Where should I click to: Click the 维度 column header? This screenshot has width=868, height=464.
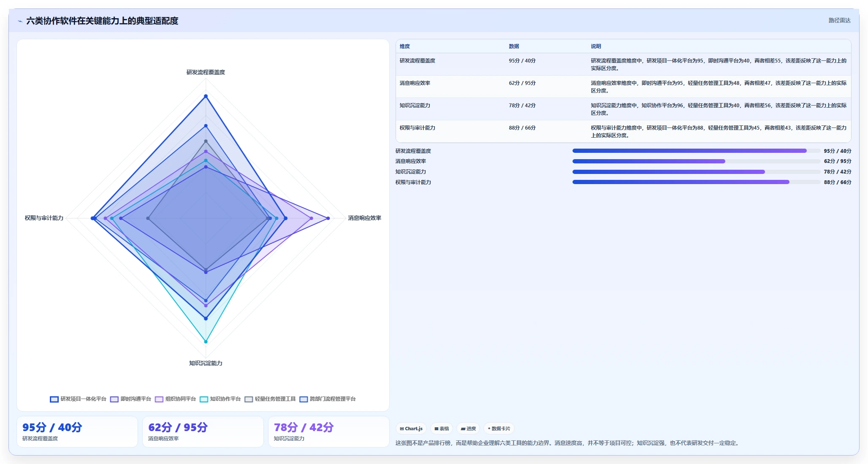405,46
